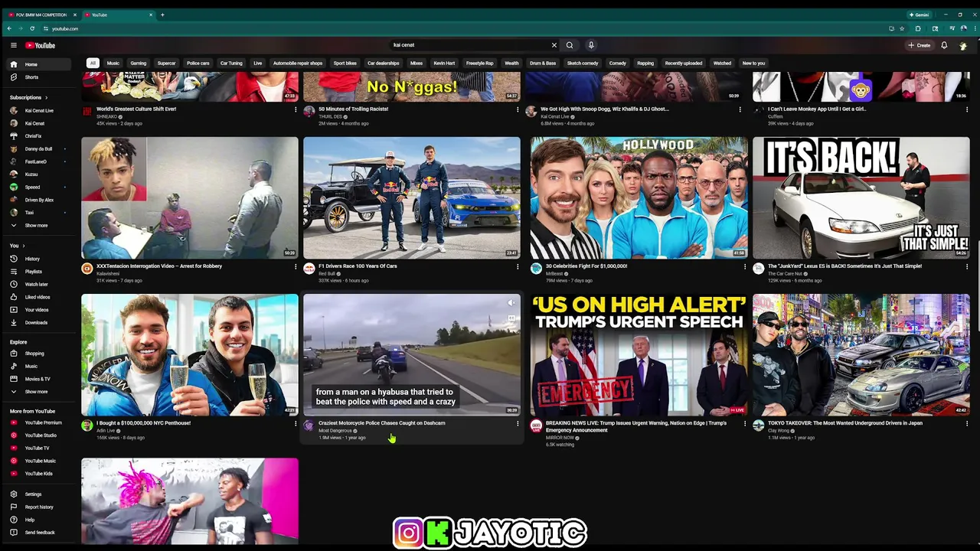Switch to POV BMW M4 Competition tab
The height and width of the screenshot is (551, 980).
coord(41,15)
